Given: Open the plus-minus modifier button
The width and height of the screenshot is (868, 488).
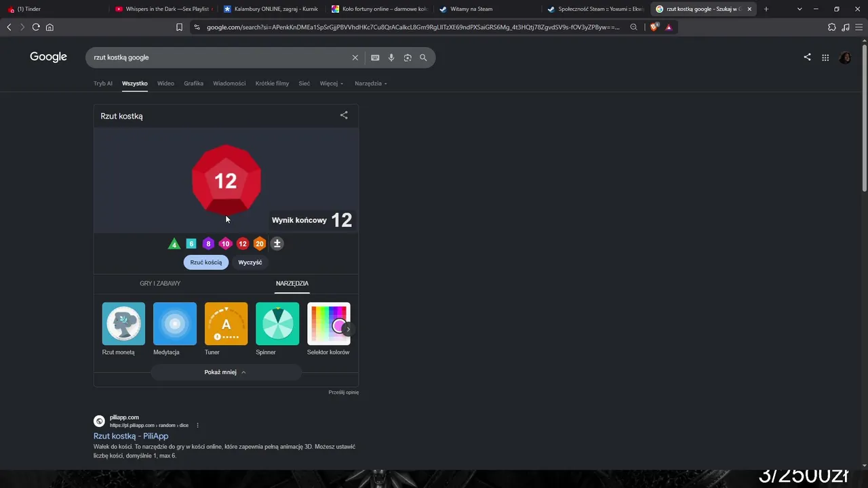Looking at the screenshot, I should [x=277, y=243].
